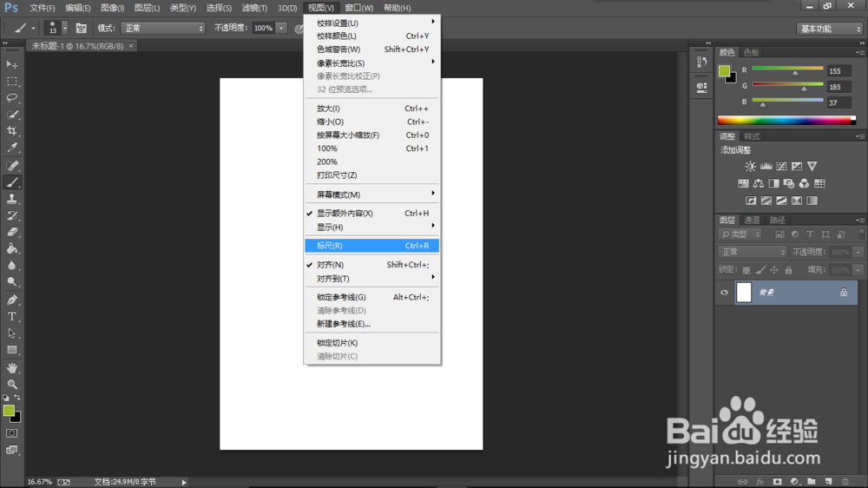This screenshot has width=868, height=488.
Task: Switch to the Swatches (色板) tab
Action: coord(751,52)
